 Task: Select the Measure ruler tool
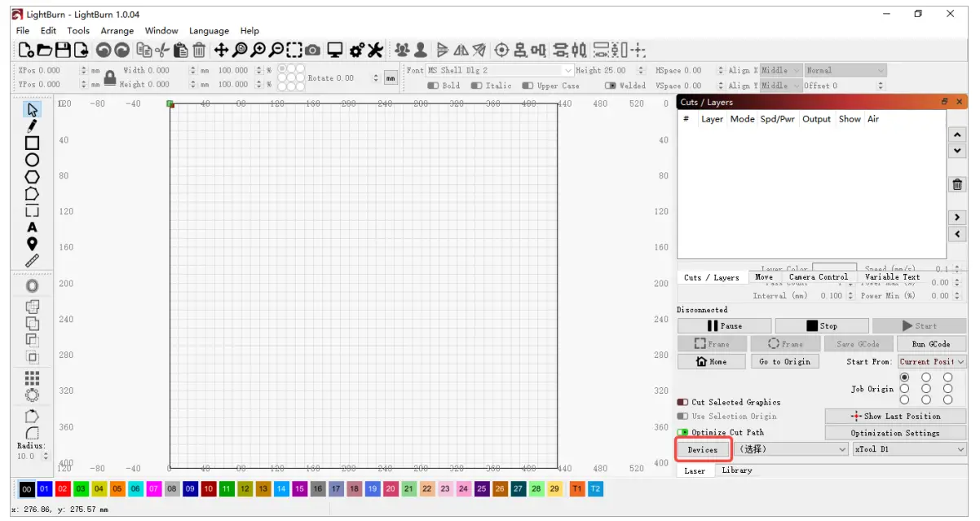[32, 261]
